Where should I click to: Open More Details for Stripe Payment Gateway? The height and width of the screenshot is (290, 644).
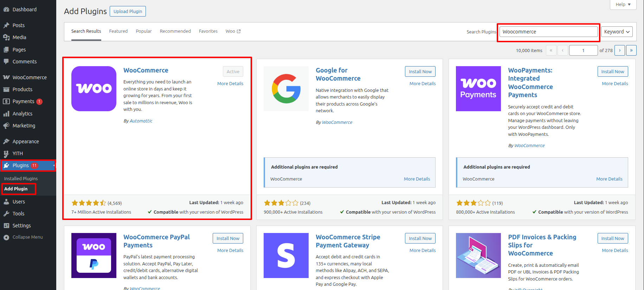pos(423,251)
